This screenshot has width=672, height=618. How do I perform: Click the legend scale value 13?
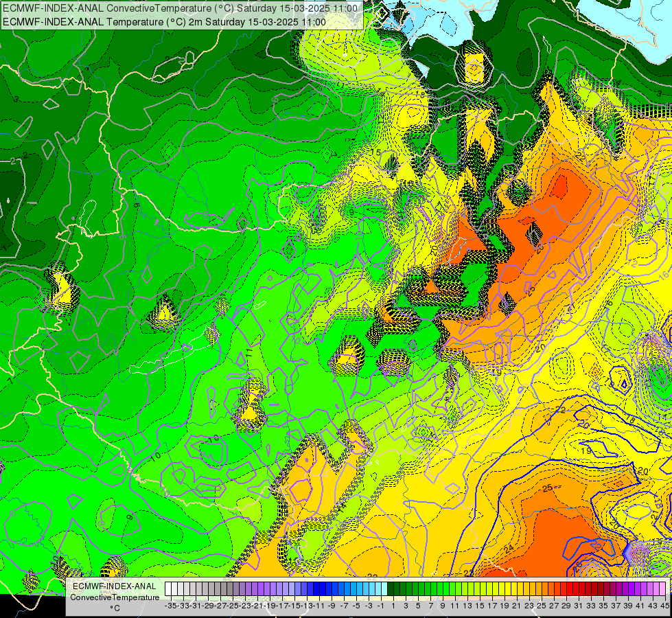[x=467, y=606]
